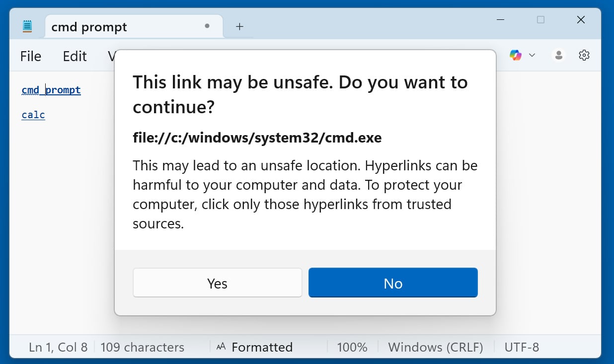Open the cmd prompt hyperlink
The width and height of the screenshot is (614, 364).
(51, 90)
